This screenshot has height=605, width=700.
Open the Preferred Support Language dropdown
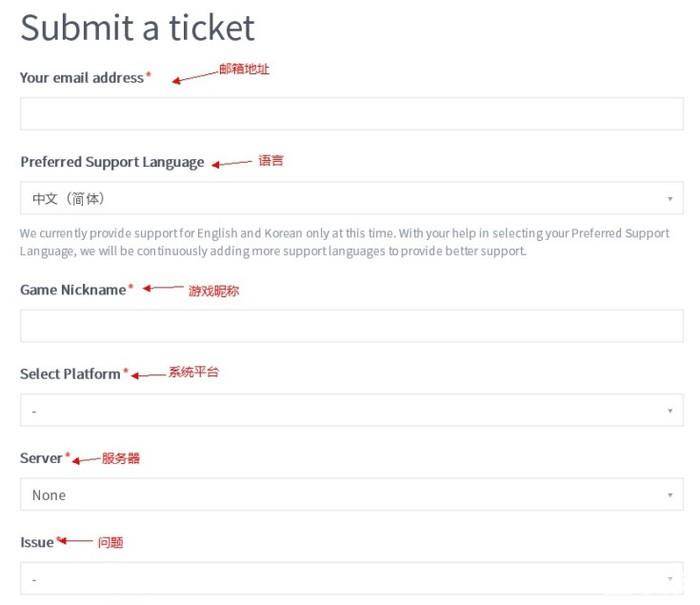point(351,198)
